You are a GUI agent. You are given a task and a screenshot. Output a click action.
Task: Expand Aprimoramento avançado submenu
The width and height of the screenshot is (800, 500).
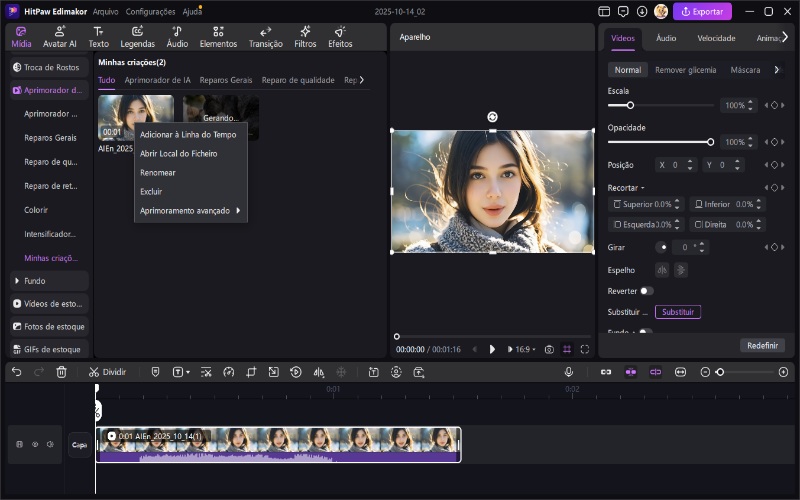[x=190, y=211]
